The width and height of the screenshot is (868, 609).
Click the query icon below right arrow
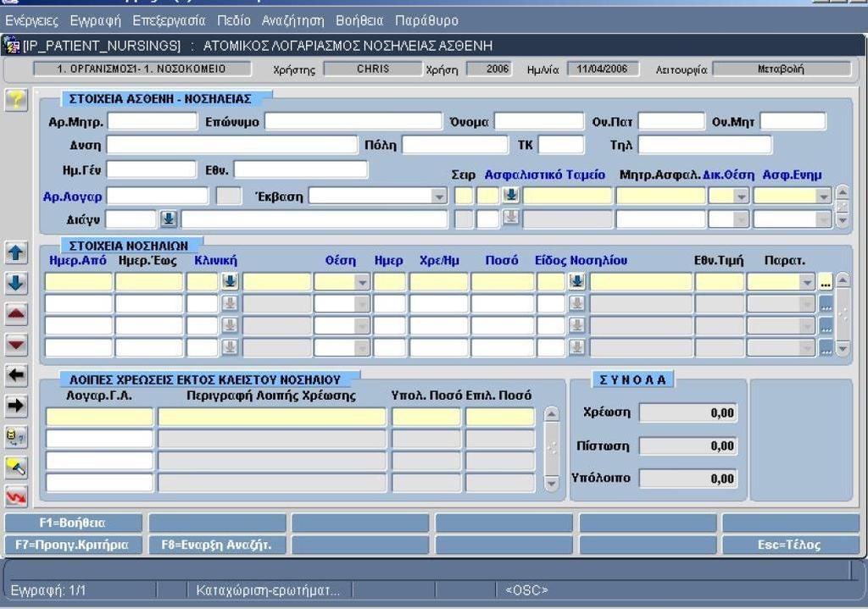(16, 436)
